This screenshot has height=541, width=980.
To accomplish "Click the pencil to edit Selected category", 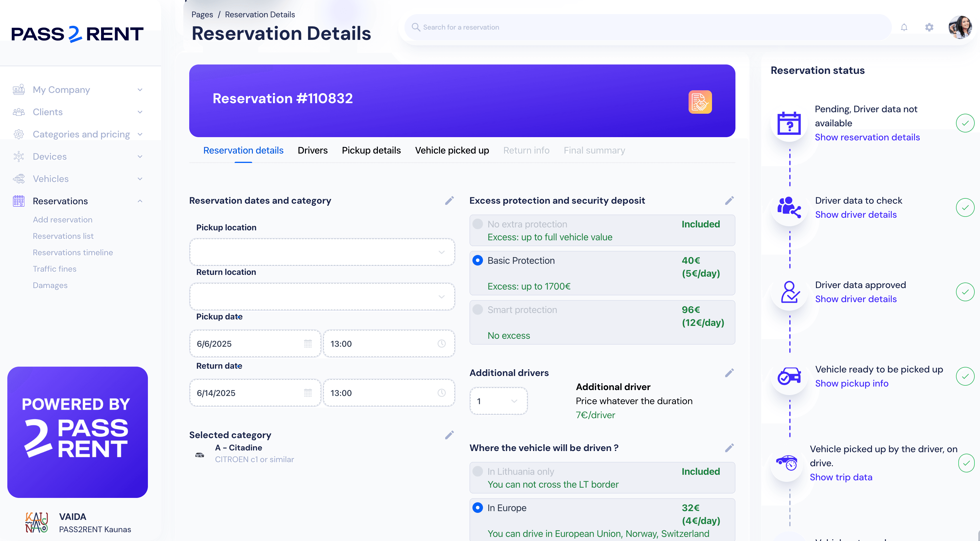I will [449, 434].
